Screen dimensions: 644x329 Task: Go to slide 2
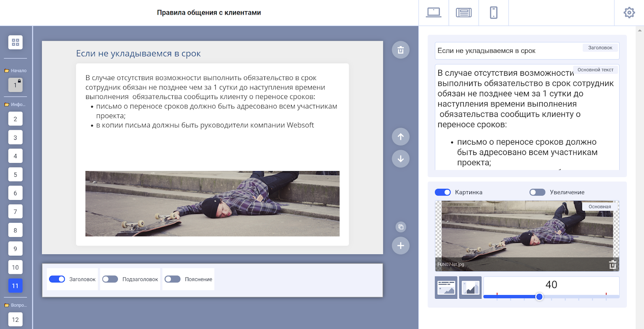click(x=15, y=119)
